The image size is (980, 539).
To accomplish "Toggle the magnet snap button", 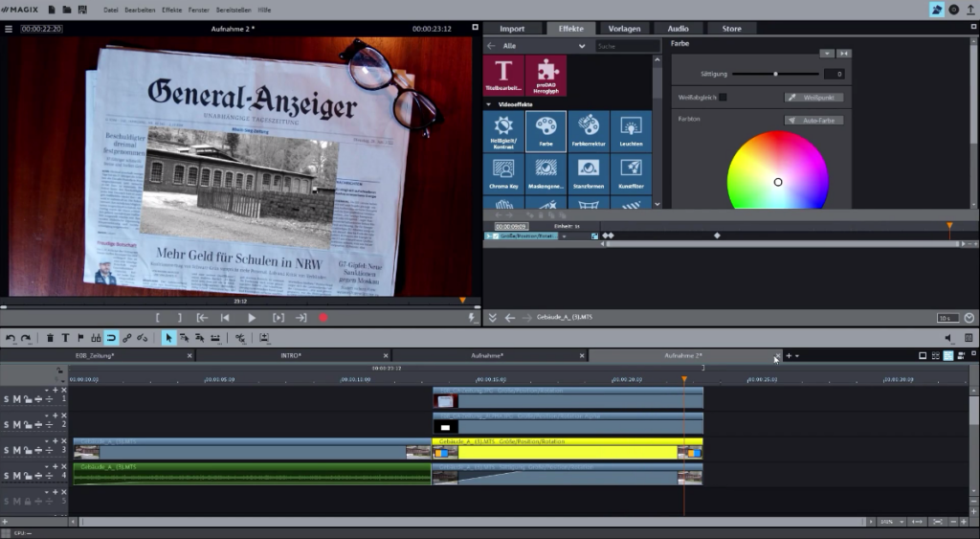I will point(111,338).
